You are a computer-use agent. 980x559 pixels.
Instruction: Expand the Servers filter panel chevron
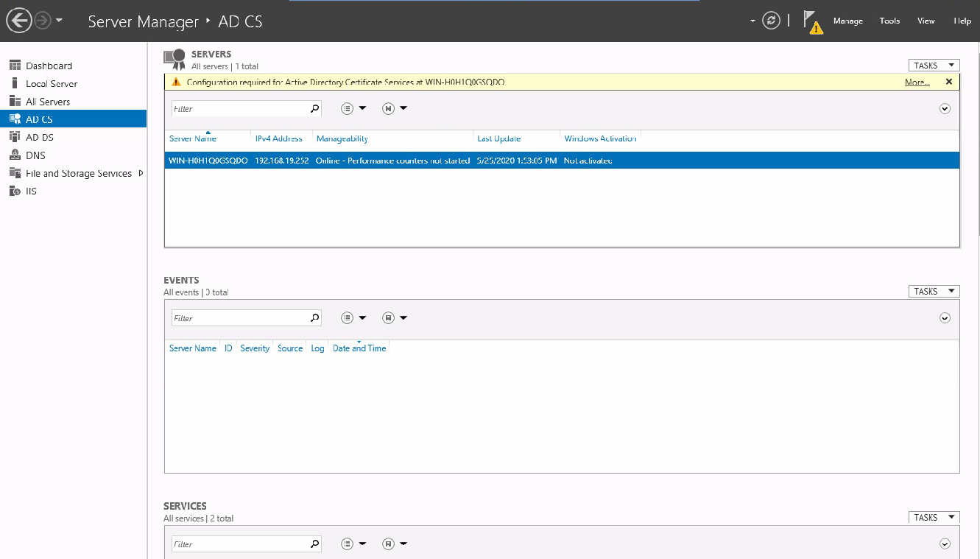click(945, 109)
